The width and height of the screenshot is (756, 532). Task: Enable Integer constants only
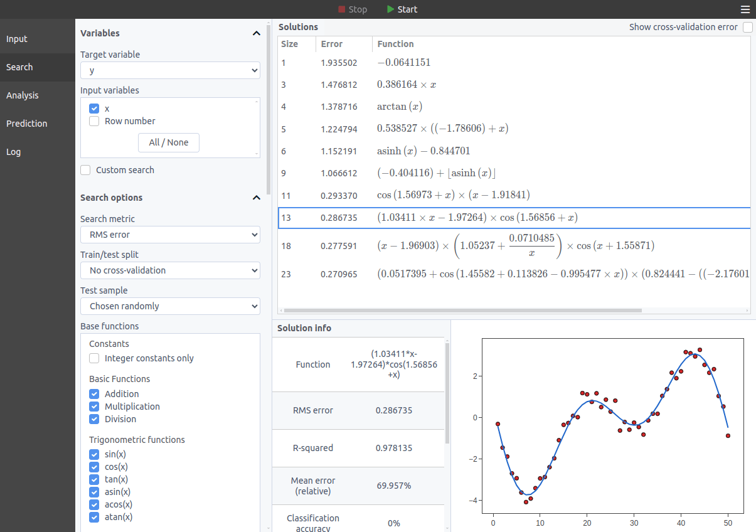(94, 358)
